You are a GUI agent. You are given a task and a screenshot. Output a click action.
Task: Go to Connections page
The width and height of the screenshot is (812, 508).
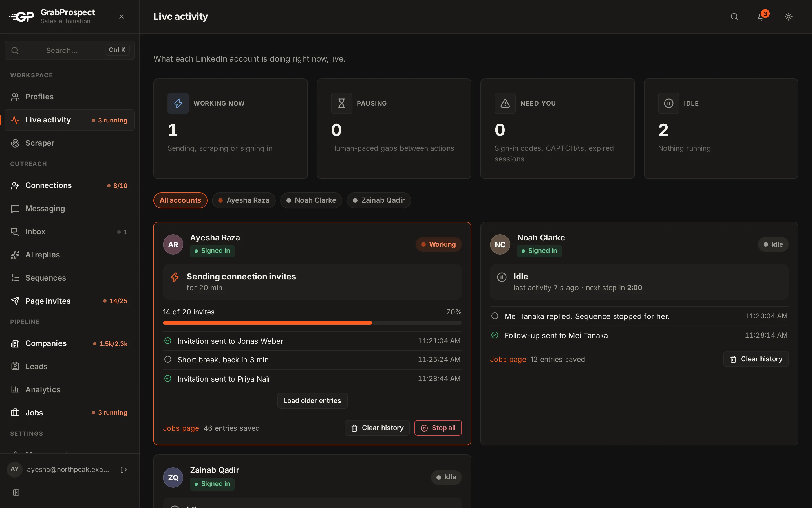coord(69,185)
